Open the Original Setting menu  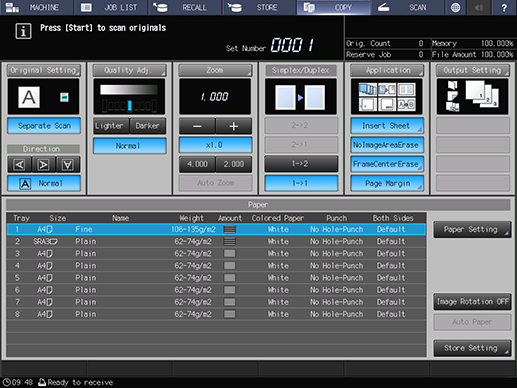pyautogui.click(x=44, y=70)
